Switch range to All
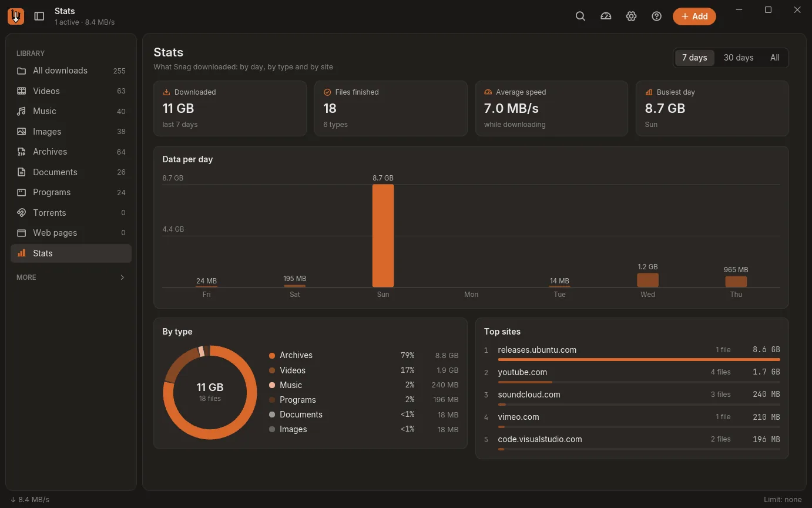The image size is (812, 508). point(775,58)
